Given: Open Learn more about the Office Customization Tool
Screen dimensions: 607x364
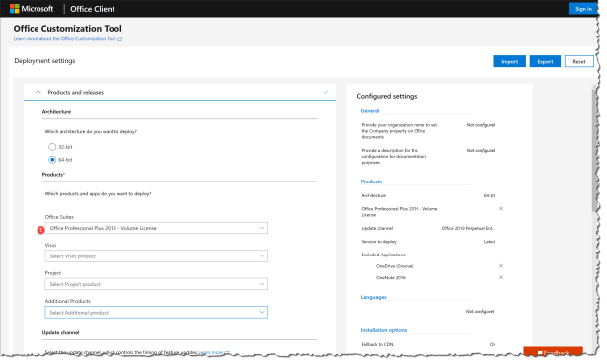Looking at the screenshot, I should 65,39.
